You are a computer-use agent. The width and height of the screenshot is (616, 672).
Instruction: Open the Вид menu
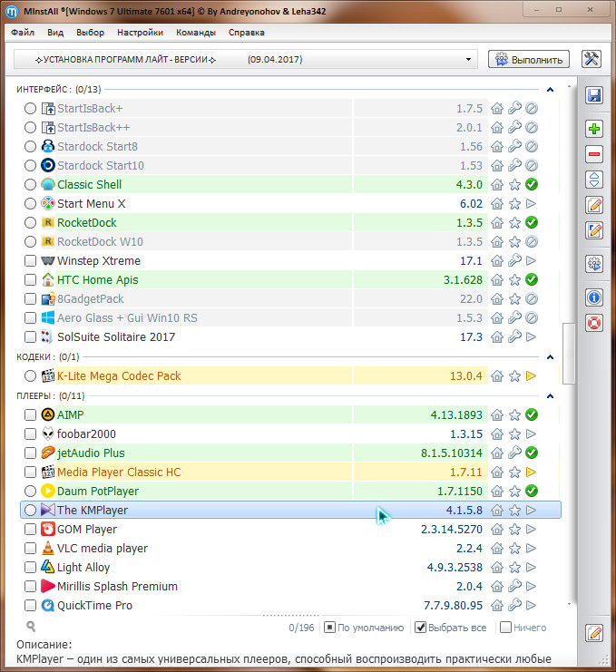(x=55, y=33)
